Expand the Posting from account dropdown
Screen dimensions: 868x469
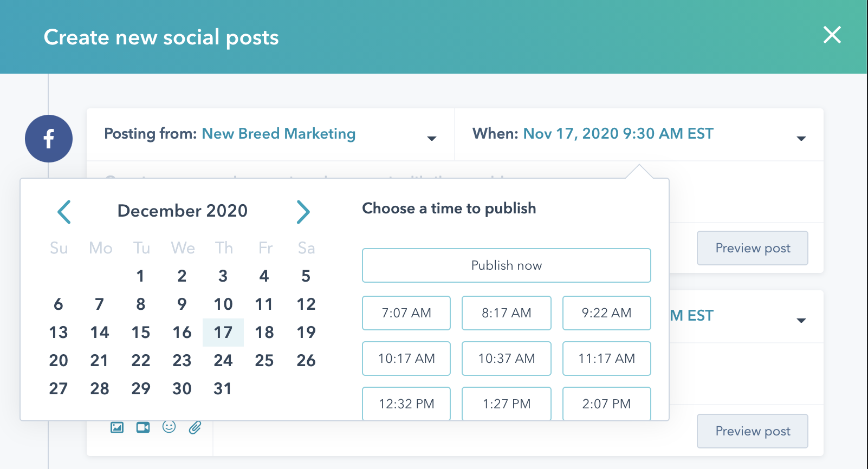[x=432, y=139]
